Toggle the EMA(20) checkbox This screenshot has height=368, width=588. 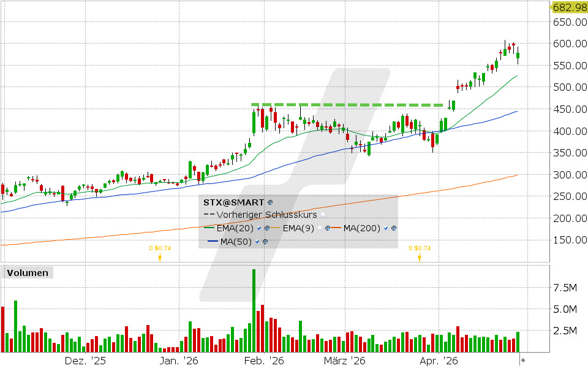click(260, 228)
